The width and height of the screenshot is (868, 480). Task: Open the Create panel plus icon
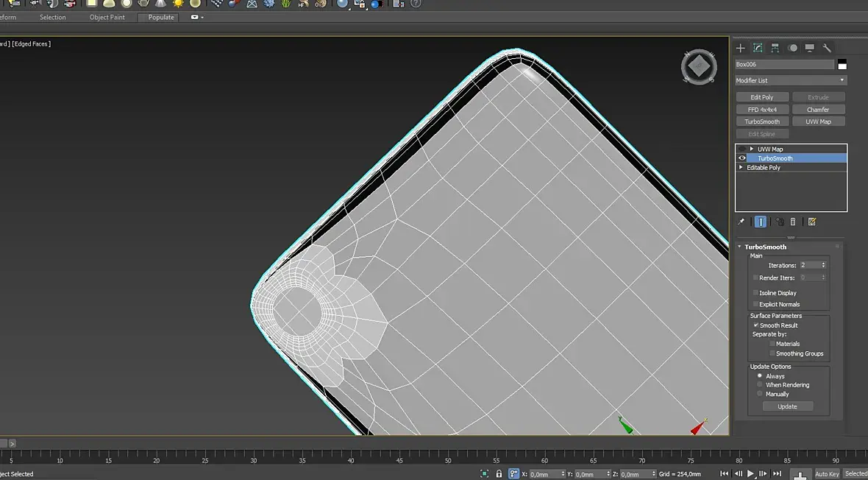(x=741, y=48)
